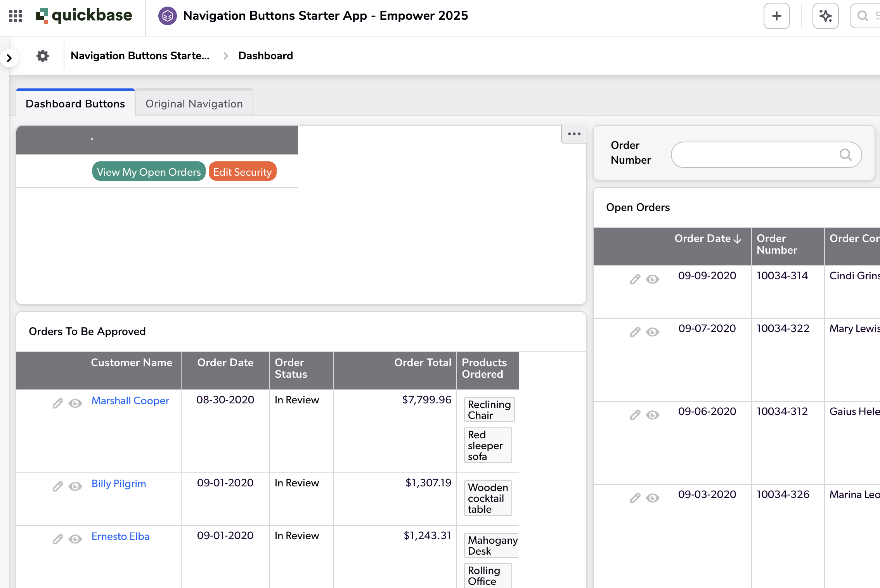This screenshot has height=588, width=880.
Task: Switch to the Original Navigation tab
Action: pyautogui.click(x=194, y=103)
